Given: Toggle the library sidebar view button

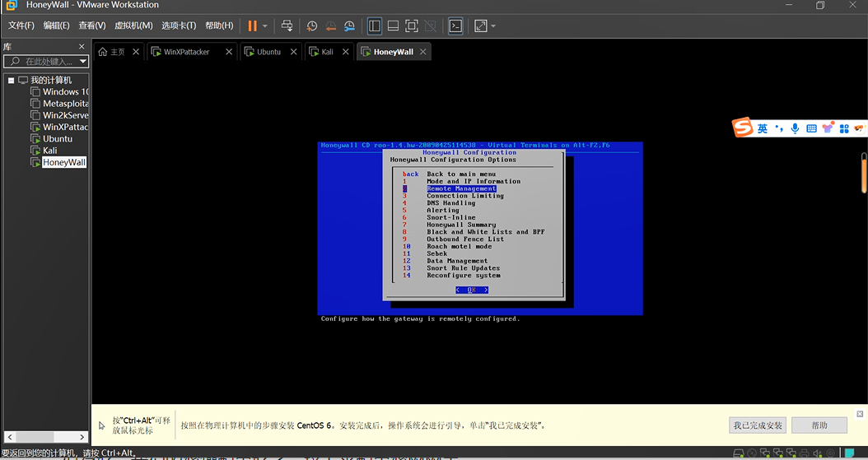Looking at the screenshot, I should 375,26.
